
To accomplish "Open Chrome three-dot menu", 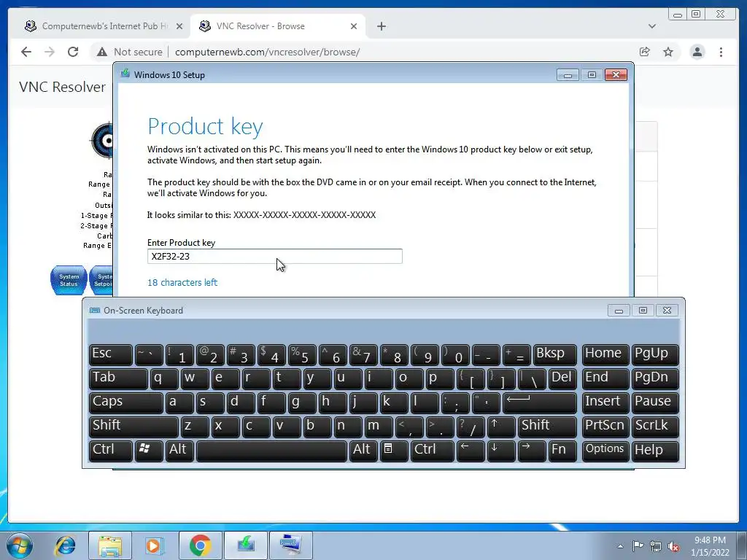I will point(721,52).
